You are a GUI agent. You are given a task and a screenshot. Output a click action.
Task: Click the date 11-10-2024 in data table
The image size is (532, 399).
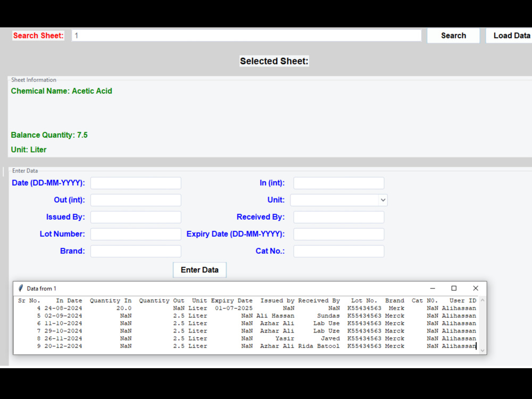(x=63, y=323)
